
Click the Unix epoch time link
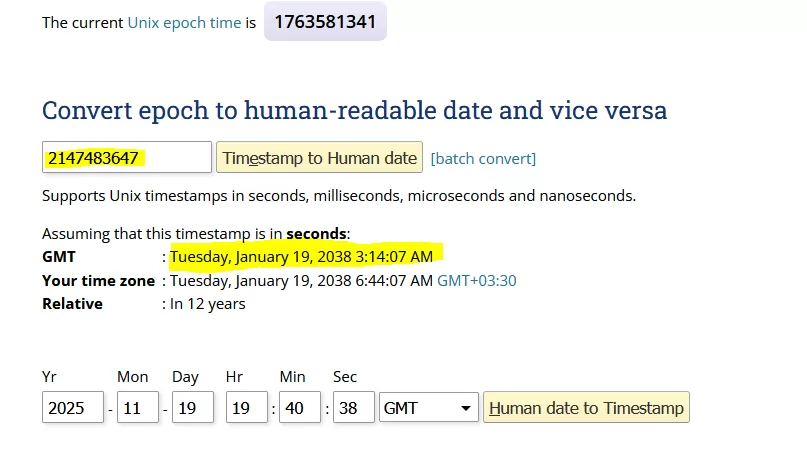coord(184,22)
